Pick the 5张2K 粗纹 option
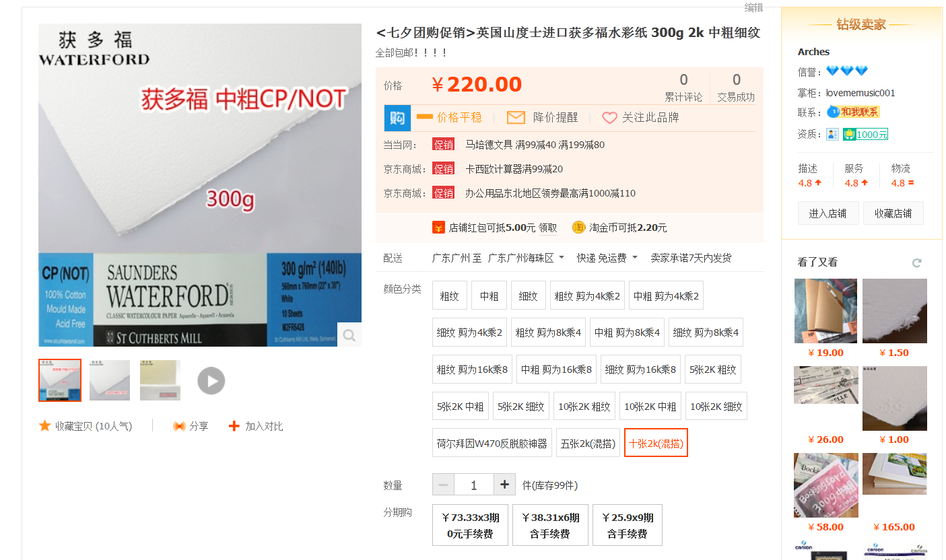Viewport: 946px width, 560px height. (713, 370)
